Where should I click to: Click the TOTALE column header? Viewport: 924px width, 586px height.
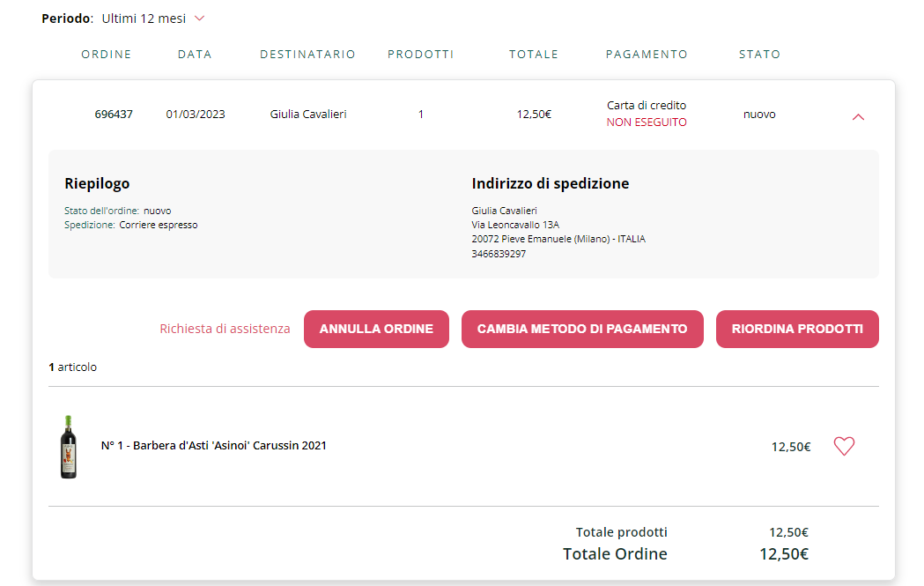click(x=534, y=55)
